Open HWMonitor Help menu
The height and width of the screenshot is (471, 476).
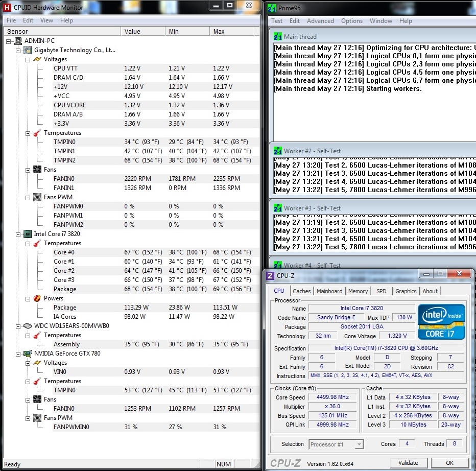tap(66, 20)
